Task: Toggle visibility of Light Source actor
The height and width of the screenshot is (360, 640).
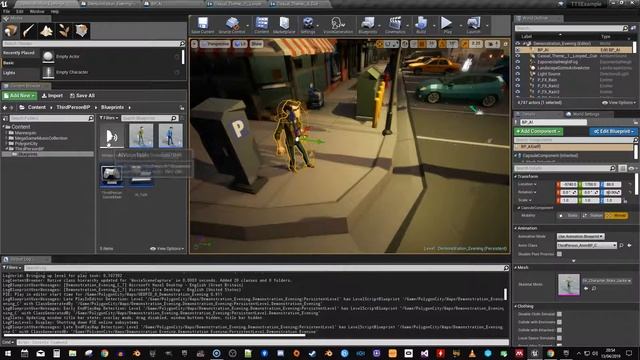Action: pyautogui.click(x=518, y=74)
